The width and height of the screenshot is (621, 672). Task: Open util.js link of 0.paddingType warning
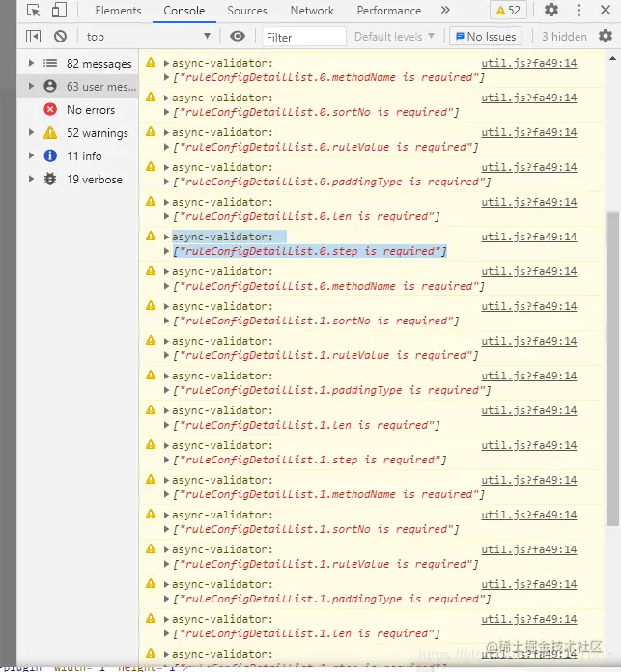point(529,167)
